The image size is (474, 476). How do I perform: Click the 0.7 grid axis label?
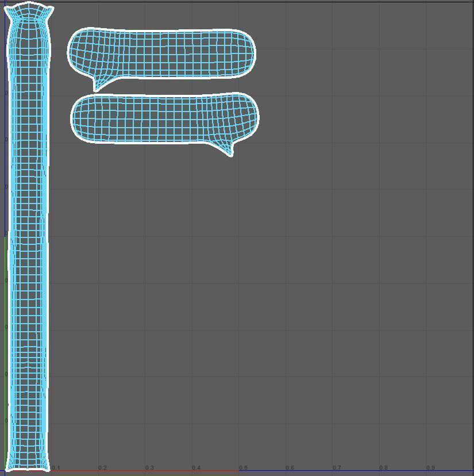coord(337,467)
